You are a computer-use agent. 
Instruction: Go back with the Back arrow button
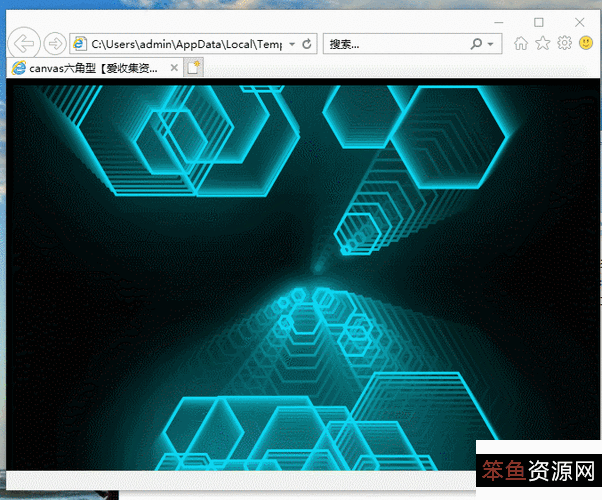22,44
